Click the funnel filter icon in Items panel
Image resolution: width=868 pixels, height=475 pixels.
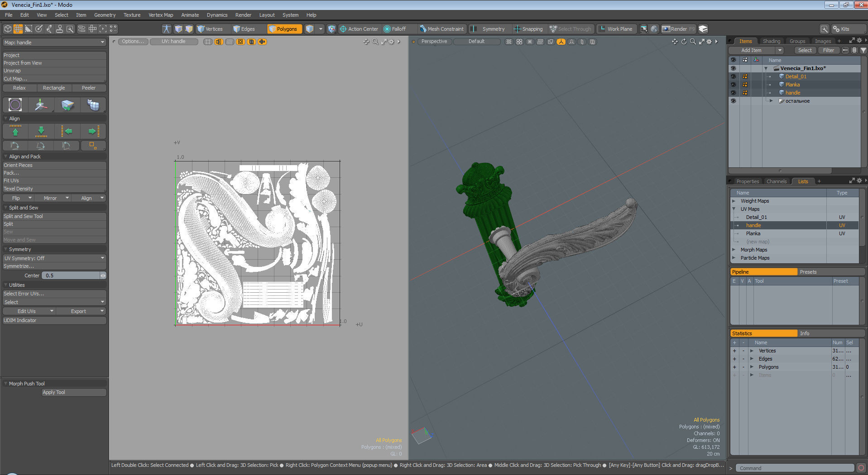pos(863,50)
